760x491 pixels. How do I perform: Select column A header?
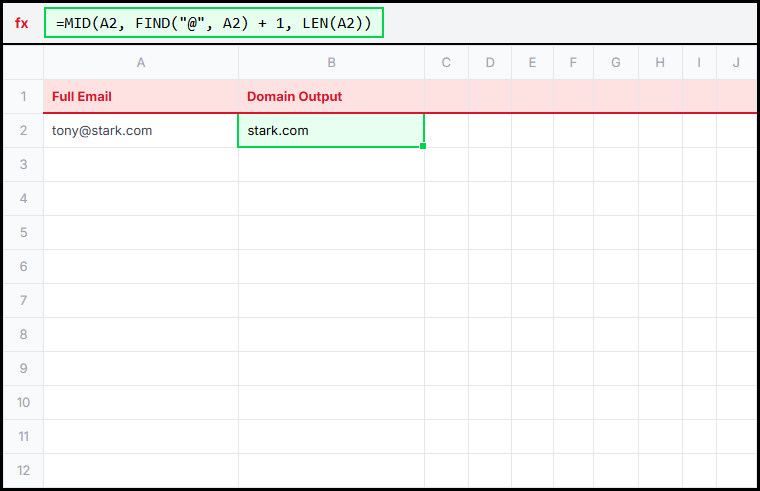140,63
